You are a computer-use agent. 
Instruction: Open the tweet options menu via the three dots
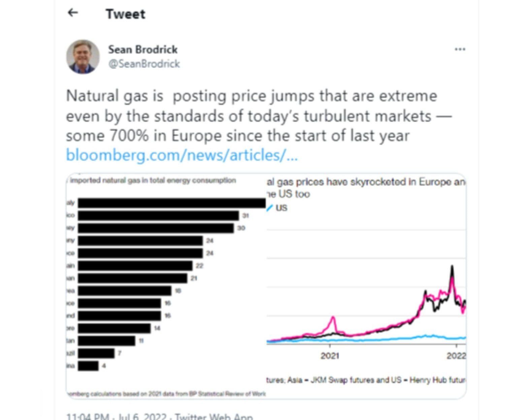coord(460,49)
